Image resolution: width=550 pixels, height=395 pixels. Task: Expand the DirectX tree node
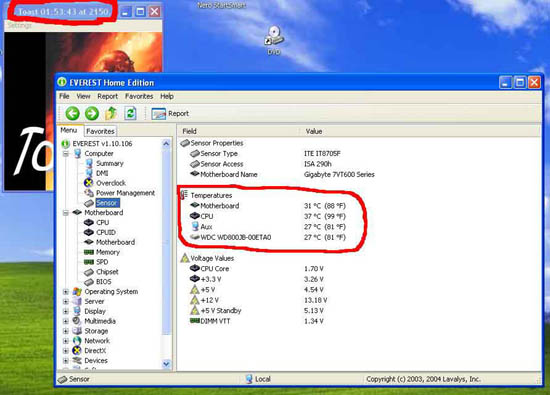click(66, 350)
